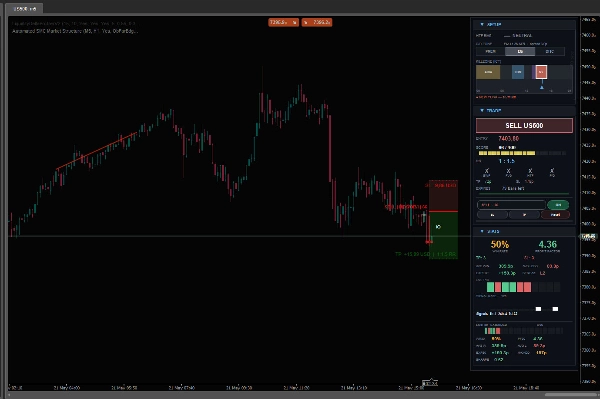Click the order input field beside green button
The image size is (600, 399).
point(511,205)
